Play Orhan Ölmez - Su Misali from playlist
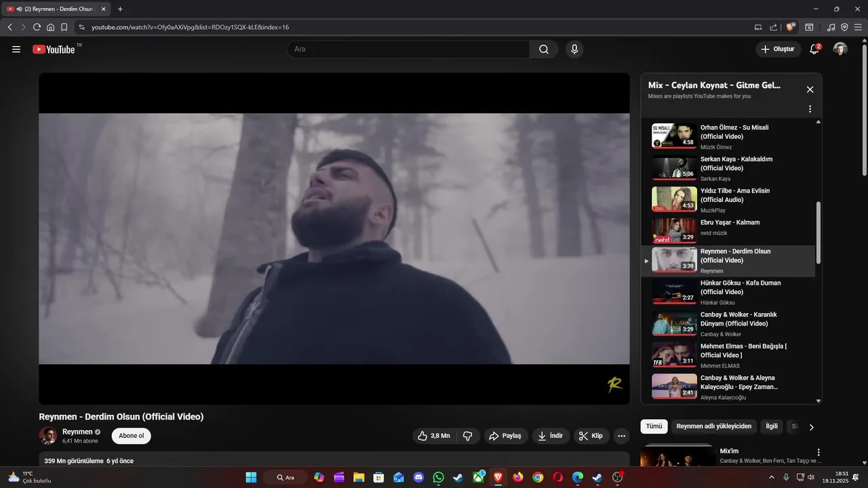The image size is (868, 488). [729, 136]
